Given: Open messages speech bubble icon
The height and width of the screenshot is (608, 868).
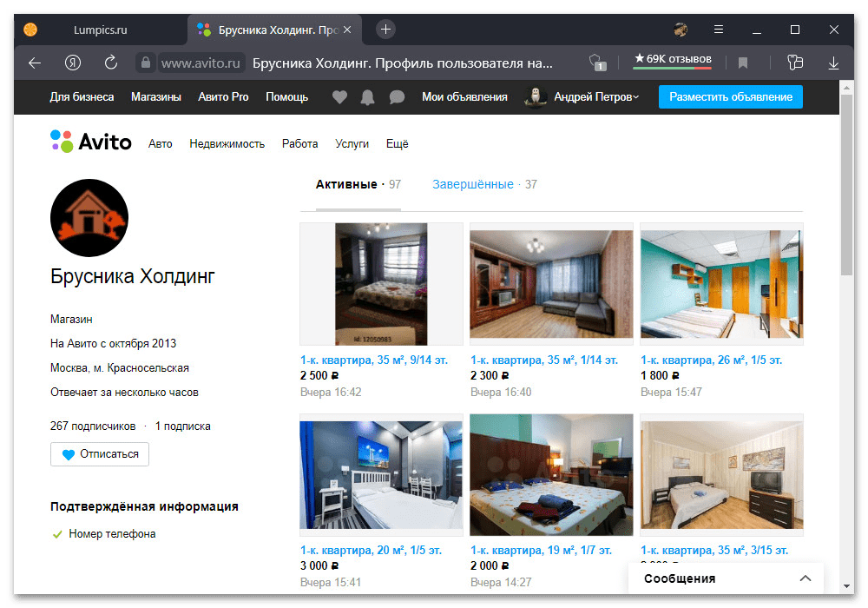Looking at the screenshot, I should [397, 97].
